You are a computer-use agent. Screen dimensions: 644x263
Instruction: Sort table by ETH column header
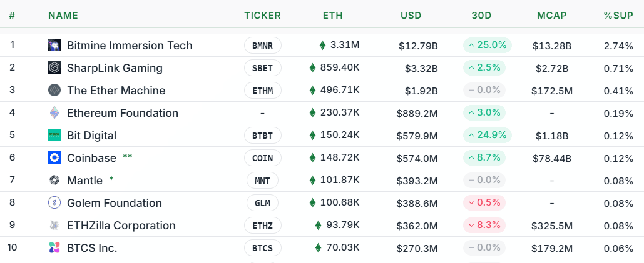pos(332,16)
